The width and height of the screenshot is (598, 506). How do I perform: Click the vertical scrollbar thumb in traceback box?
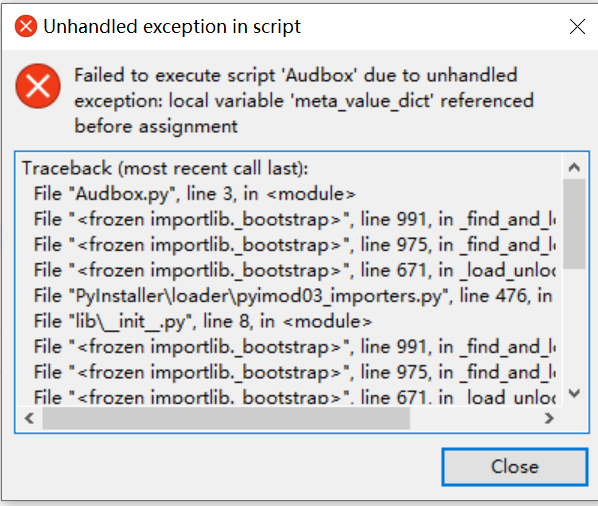[x=574, y=224]
